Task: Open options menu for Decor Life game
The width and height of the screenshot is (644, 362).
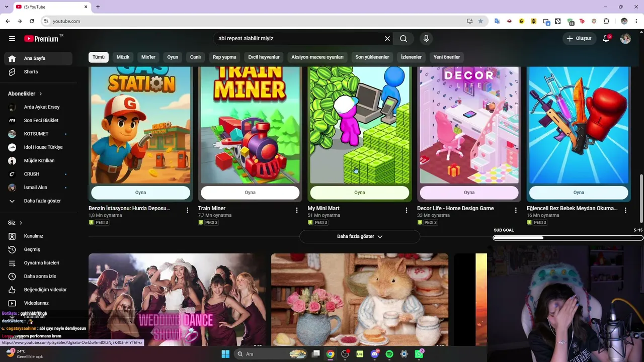Action: (516, 210)
